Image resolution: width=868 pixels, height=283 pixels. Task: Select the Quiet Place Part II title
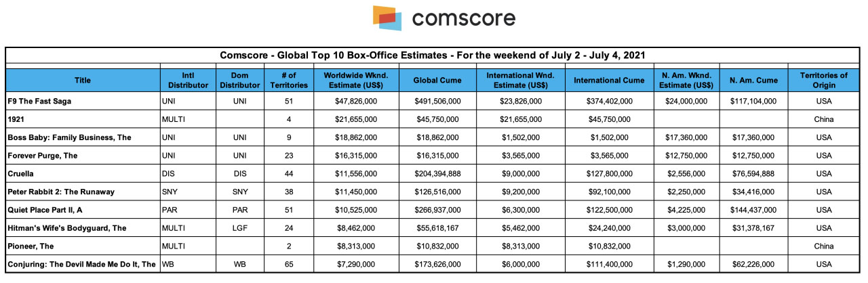[49, 210]
